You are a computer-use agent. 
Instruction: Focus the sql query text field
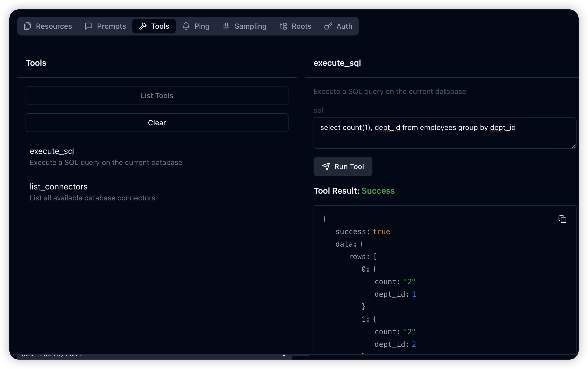point(443,138)
